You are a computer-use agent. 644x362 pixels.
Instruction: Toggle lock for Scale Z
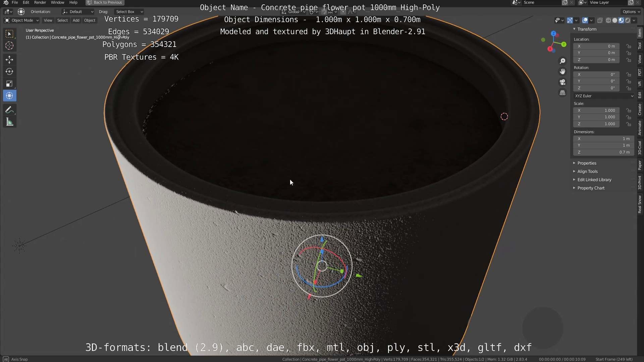629,124
